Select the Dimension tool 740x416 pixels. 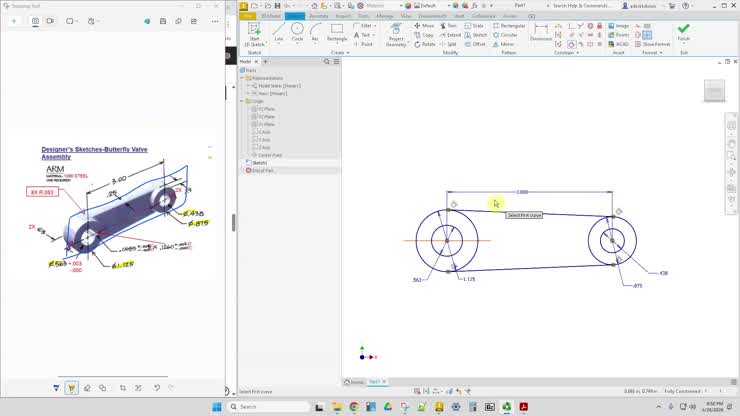[x=541, y=32]
